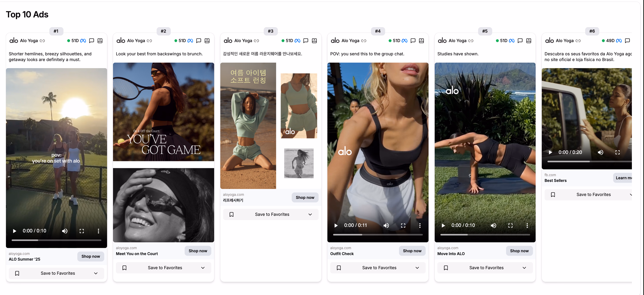Play the ad #1 'on set with alo' video
Image resolution: width=644 pixels, height=295 pixels.
(x=15, y=231)
